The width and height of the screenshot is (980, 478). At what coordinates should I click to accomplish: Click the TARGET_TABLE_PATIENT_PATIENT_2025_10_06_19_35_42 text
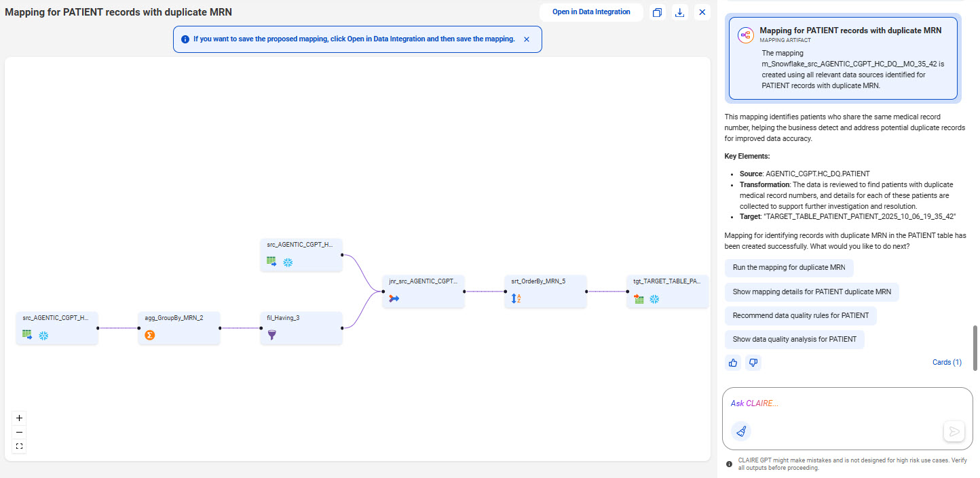(861, 216)
